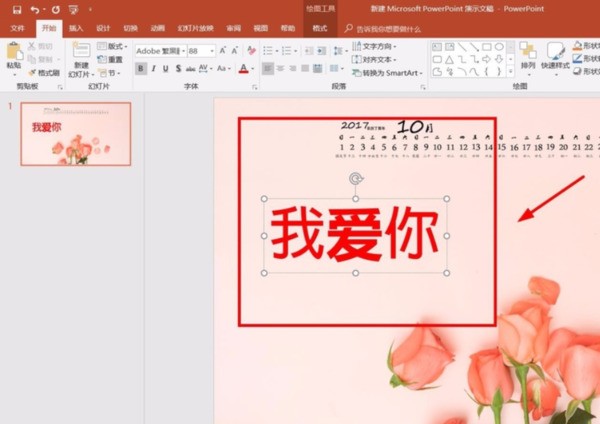Open the 文件 File tab
Viewport: 600px width, 424px height.
18,28
